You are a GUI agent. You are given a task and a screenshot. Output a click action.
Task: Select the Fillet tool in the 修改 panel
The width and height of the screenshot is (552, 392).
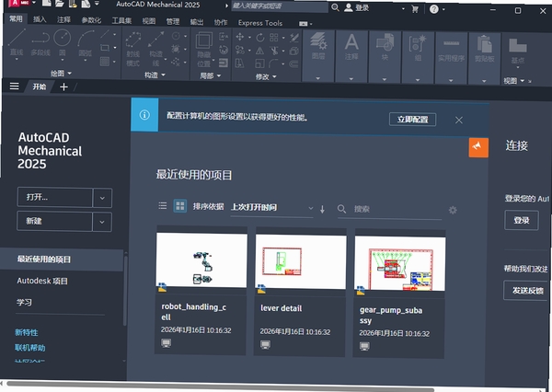pos(273,63)
